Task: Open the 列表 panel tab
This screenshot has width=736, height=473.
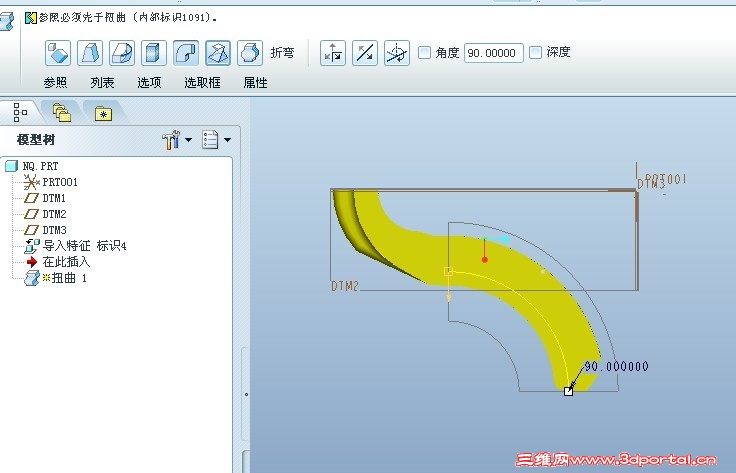Action: (x=102, y=83)
